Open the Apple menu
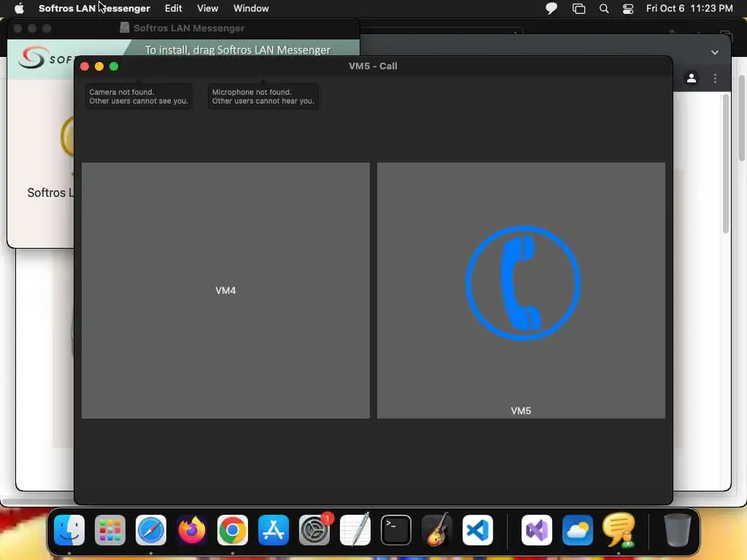 coord(19,8)
